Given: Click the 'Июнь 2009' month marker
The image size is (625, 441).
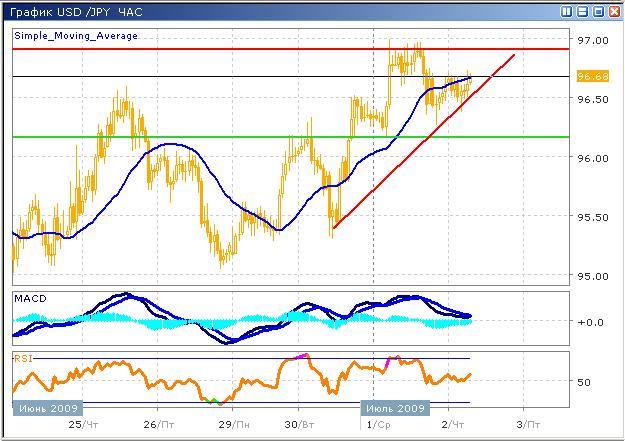Looking at the screenshot, I should [x=48, y=408].
